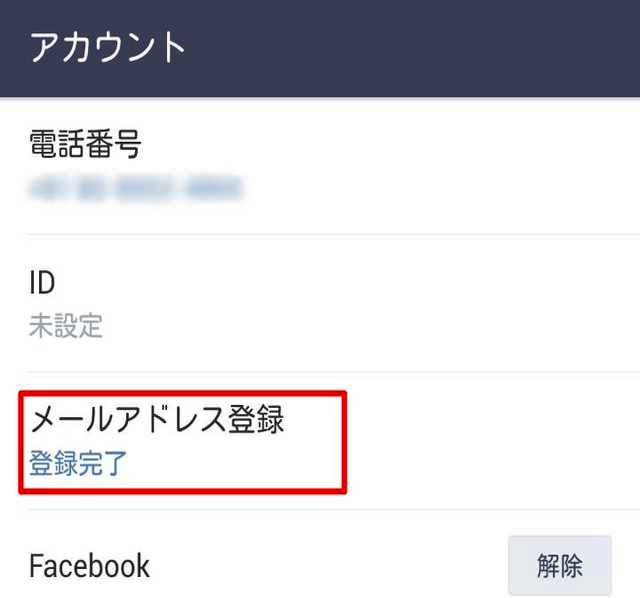The height and width of the screenshot is (598, 640).
Task: Click the ID heading text
Action: pos(42,282)
